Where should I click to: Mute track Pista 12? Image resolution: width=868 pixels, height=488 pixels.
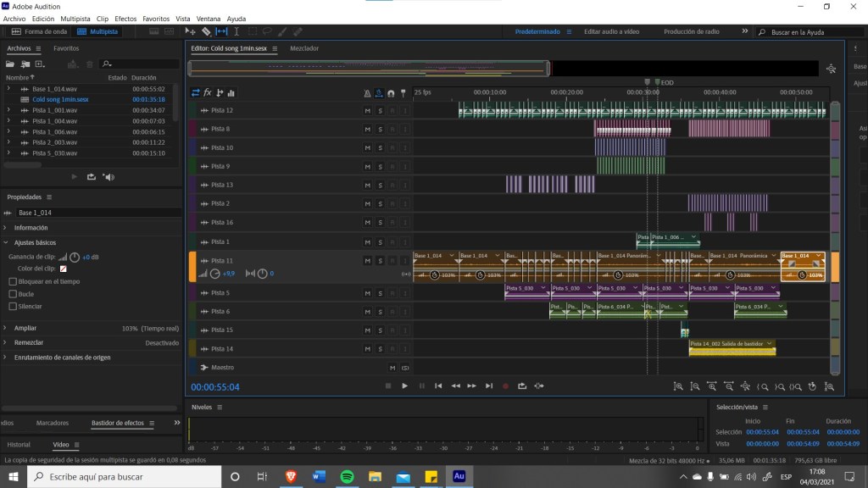pos(367,110)
